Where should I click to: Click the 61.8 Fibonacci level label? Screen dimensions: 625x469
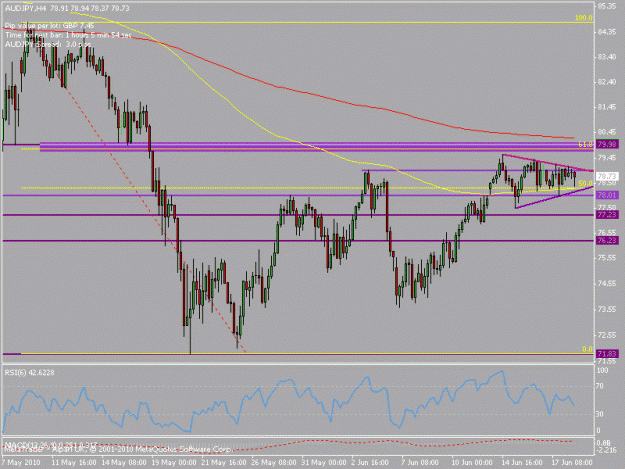(585, 145)
